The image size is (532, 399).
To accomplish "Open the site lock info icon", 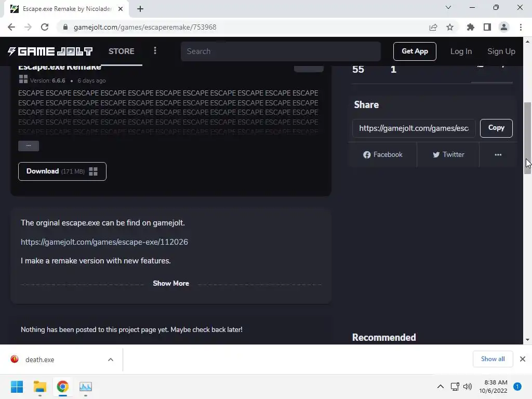I will coord(65,27).
